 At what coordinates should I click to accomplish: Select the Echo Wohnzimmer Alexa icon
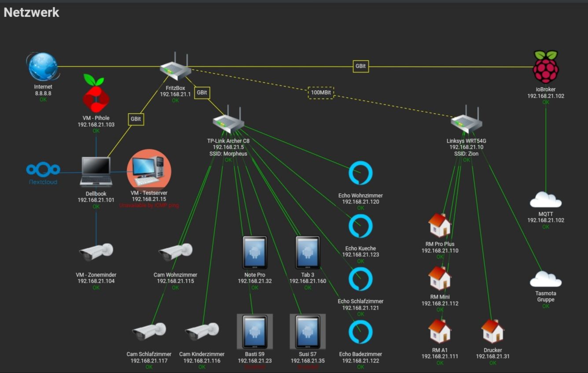pyautogui.click(x=360, y=173)
